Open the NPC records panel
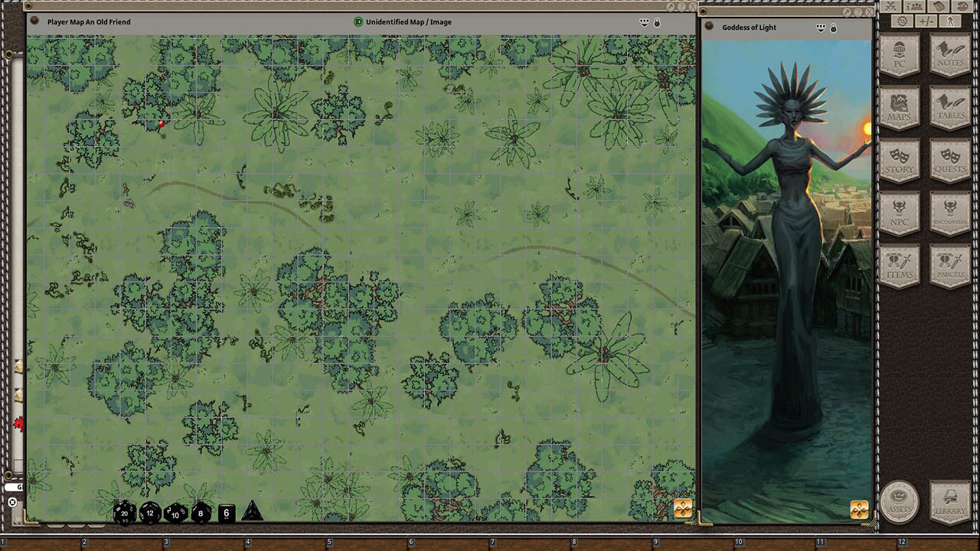 [x=900, y=213]
